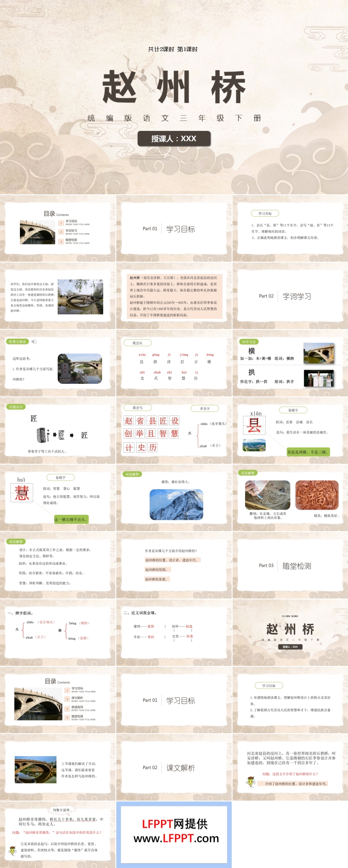Click the speaker icon beside 听课文朗读
Screen dimensions: 348x868
tap(34, 342)
